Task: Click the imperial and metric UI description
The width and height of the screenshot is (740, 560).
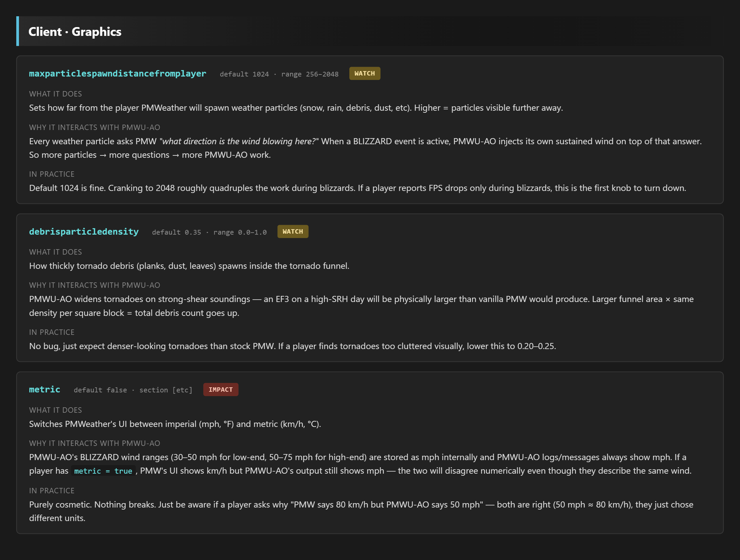Action: coord(175,424)
